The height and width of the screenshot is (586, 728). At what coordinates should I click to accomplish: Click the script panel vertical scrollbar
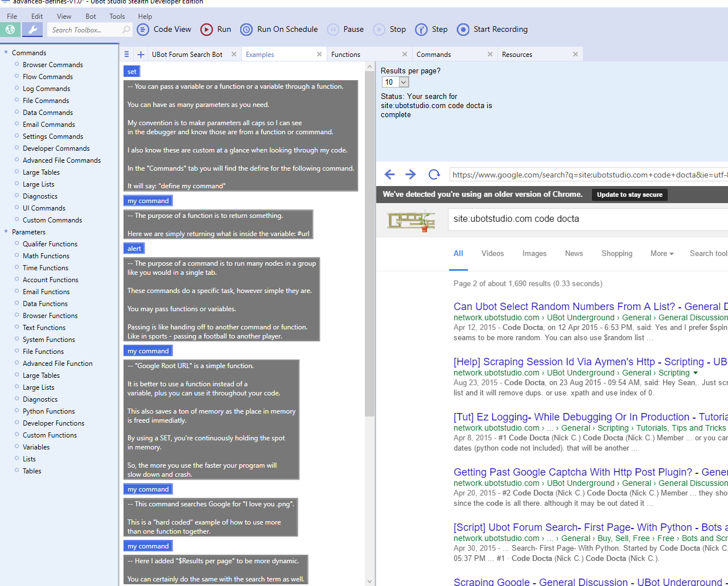[369, 245]
